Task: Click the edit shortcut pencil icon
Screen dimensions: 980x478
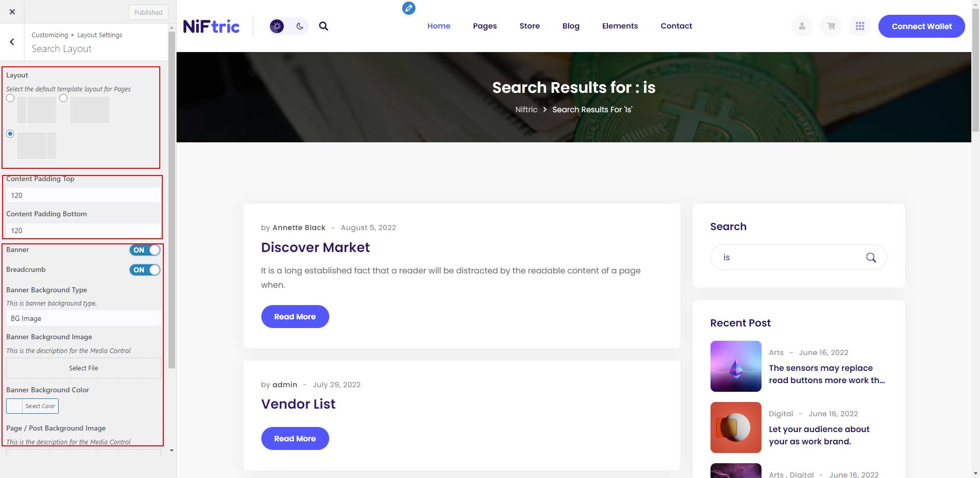Action: tap(408, 8)
